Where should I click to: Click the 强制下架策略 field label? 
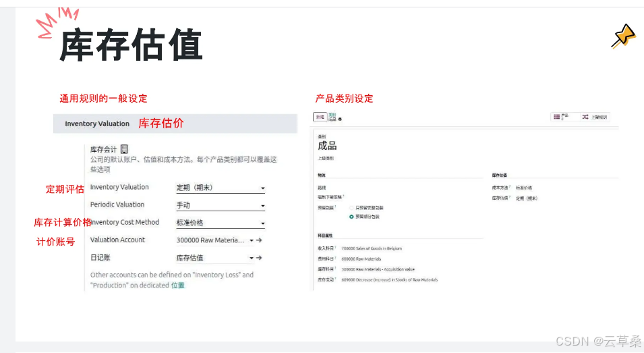(330, 197)
